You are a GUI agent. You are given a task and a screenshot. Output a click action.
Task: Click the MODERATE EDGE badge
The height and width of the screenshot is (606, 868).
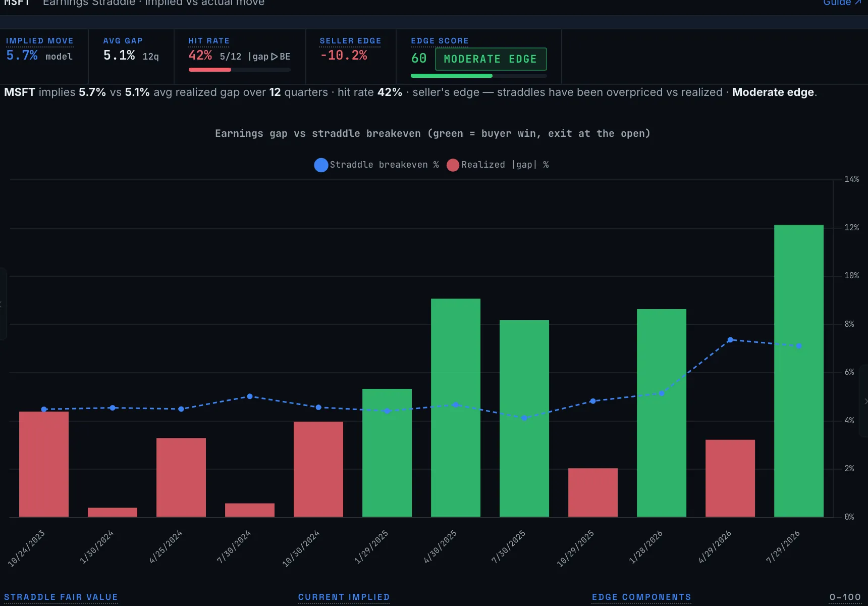491,59
